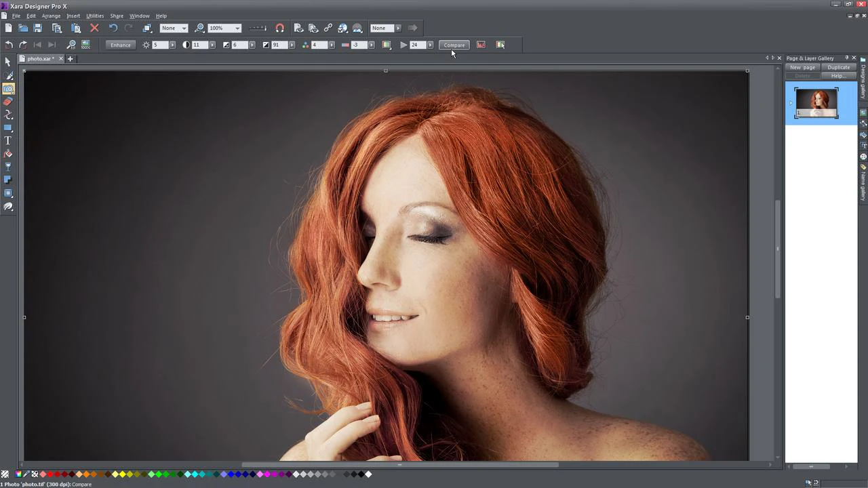Image resolution: width=868 pixels, height=488 pixels.
Task: Select the Selector arrow tool
Action: pyautogui.click(x=8, y=62)
